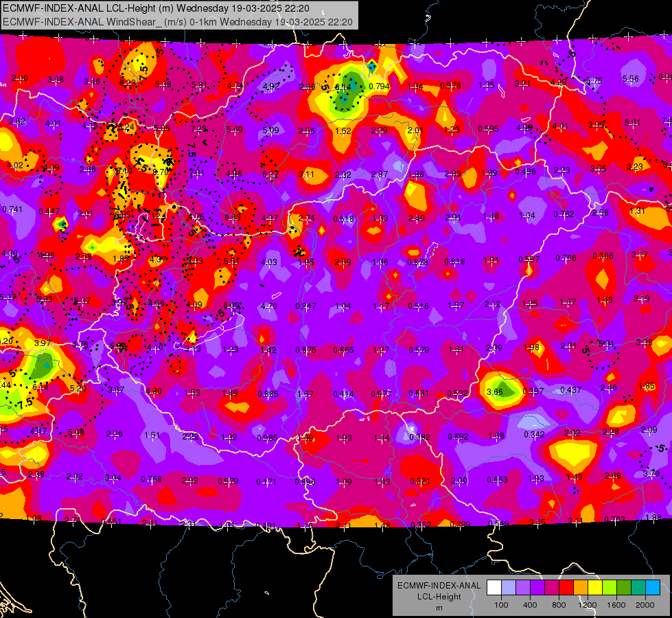Click the grid value 0.579
The height and width of the screenshot is (618, 672).
pyautogui.click(x=419, y=350)
